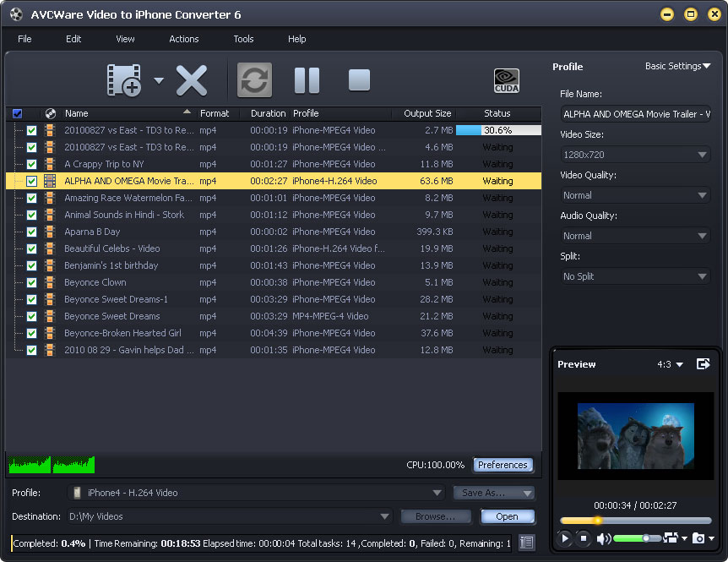Uncheck the 2010 08 29 Gavin row checkbox
This screenshot has height=562, width=728.
coord(31,350)
